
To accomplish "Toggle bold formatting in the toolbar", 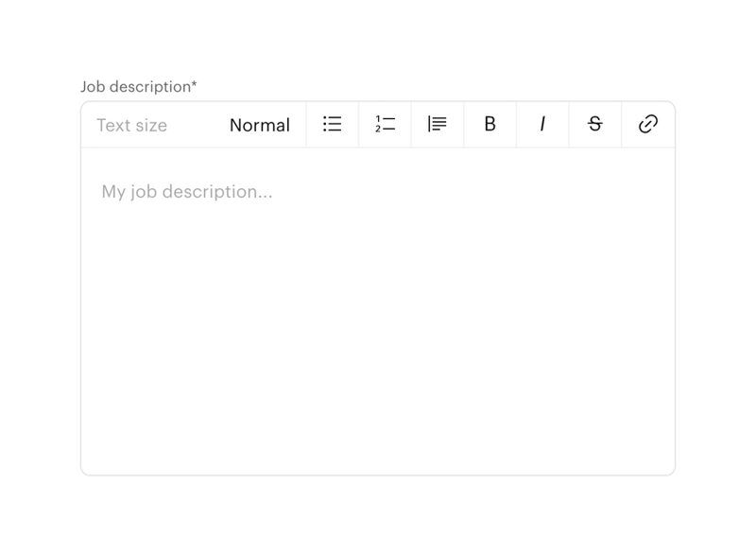I will point(489,124).
